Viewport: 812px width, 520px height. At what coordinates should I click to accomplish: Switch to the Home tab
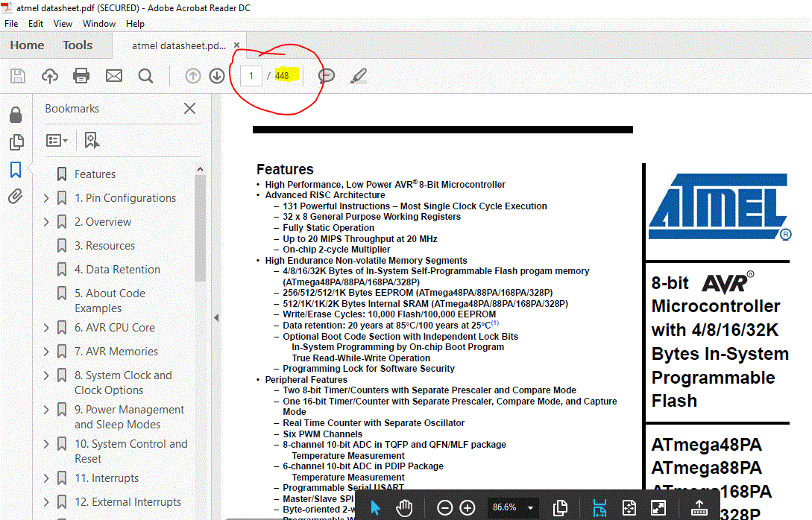27,45
